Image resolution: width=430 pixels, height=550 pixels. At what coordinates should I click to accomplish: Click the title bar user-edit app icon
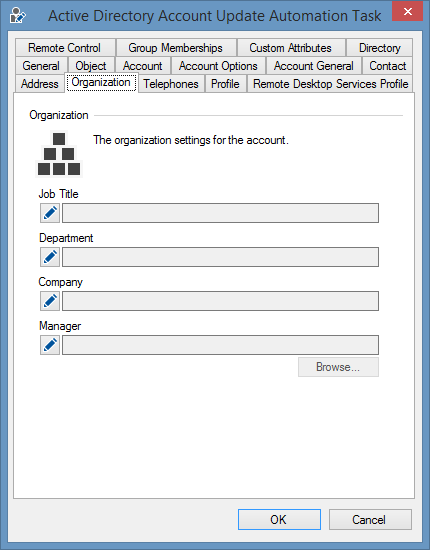pos(18,15)
